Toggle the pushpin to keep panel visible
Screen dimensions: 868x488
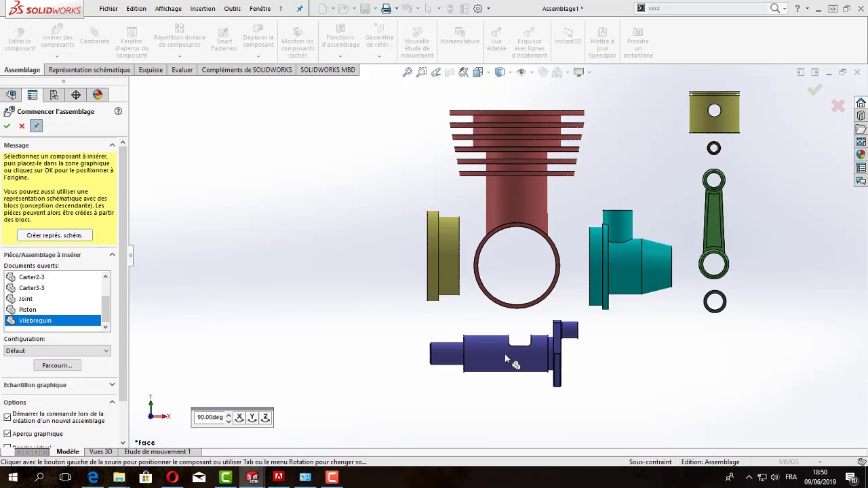click(x=37, y=126)
